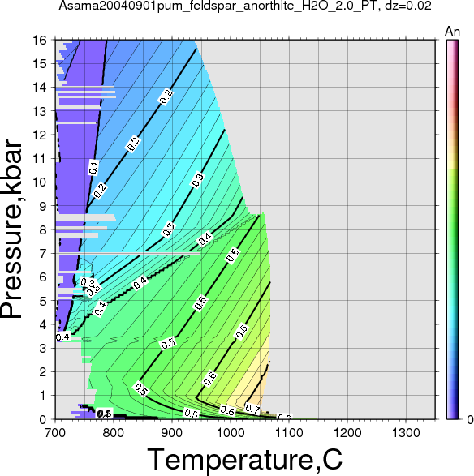Click the 1200 tick label on the temperature axis

pos(347,432)
